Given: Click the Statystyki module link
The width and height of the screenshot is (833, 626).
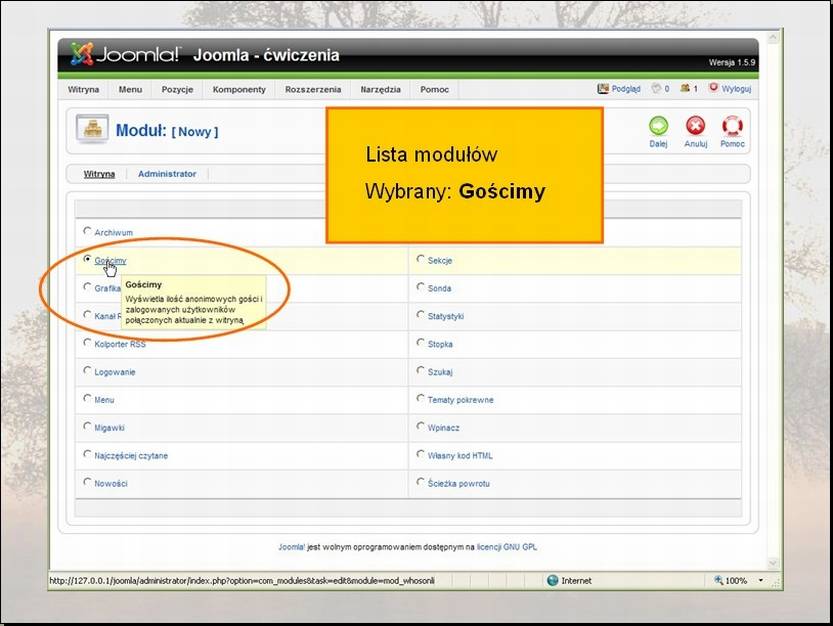Looking at the screenshot, I should point(446,316).
